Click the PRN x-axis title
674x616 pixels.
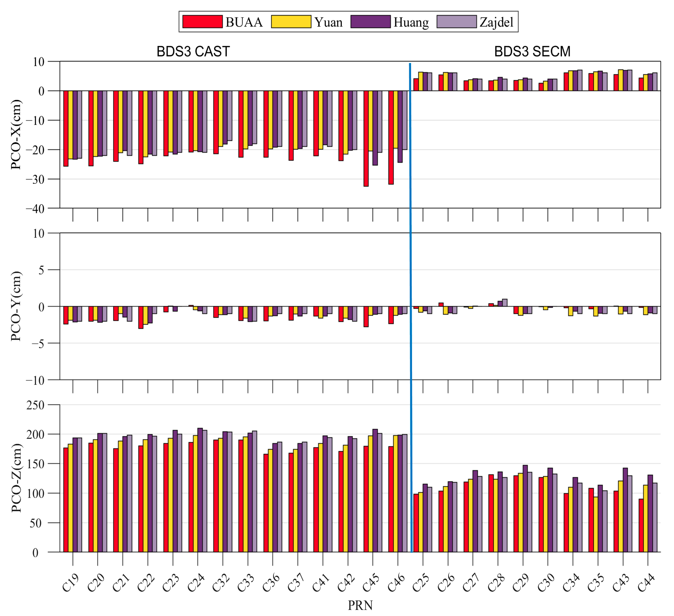(360, 605)
